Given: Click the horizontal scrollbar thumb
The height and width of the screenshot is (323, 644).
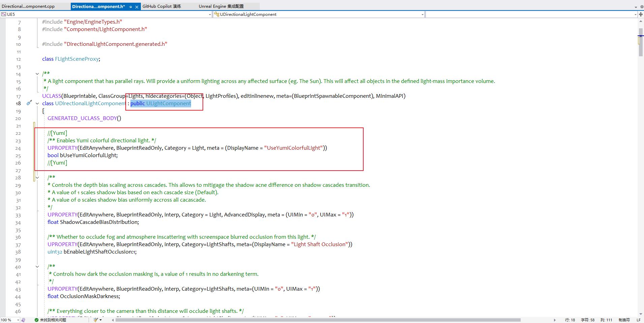Looking at the screenshot, I should click(x=318, y=320).
